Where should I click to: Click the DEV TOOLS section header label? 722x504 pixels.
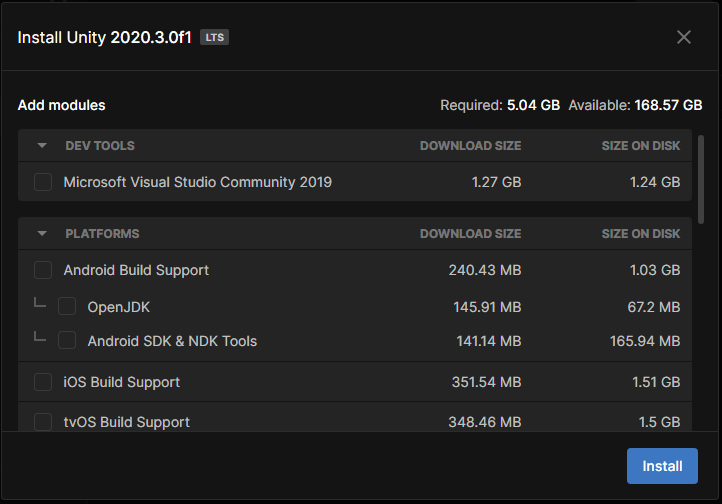(x=100, y=145)
